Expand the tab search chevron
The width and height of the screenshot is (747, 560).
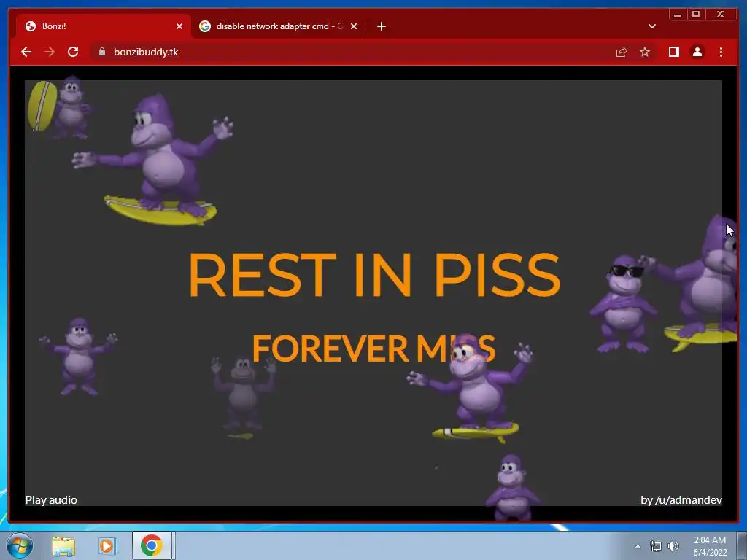click(x=652, y=26)
